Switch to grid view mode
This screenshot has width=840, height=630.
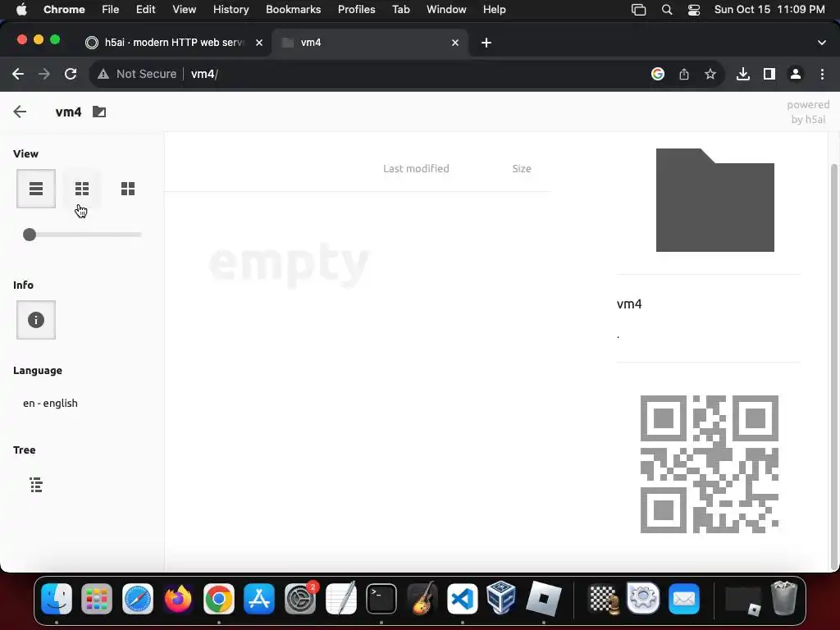[x=82, y=189]
